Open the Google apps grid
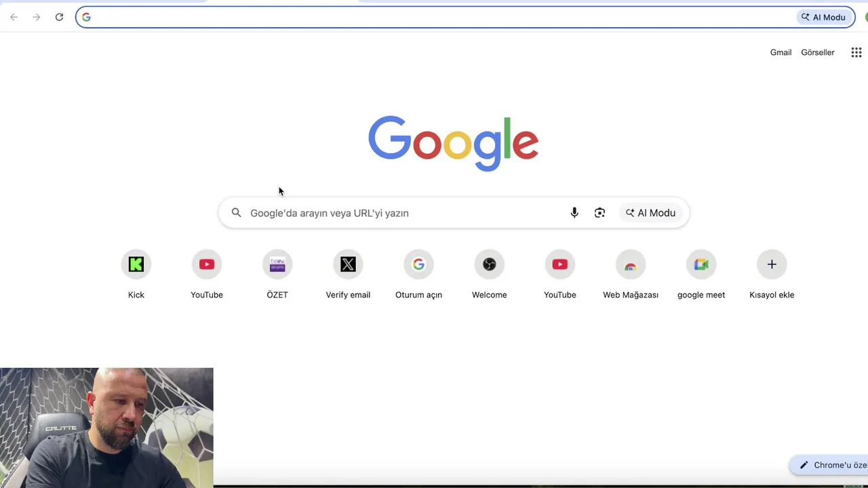 tap(856, 52)
